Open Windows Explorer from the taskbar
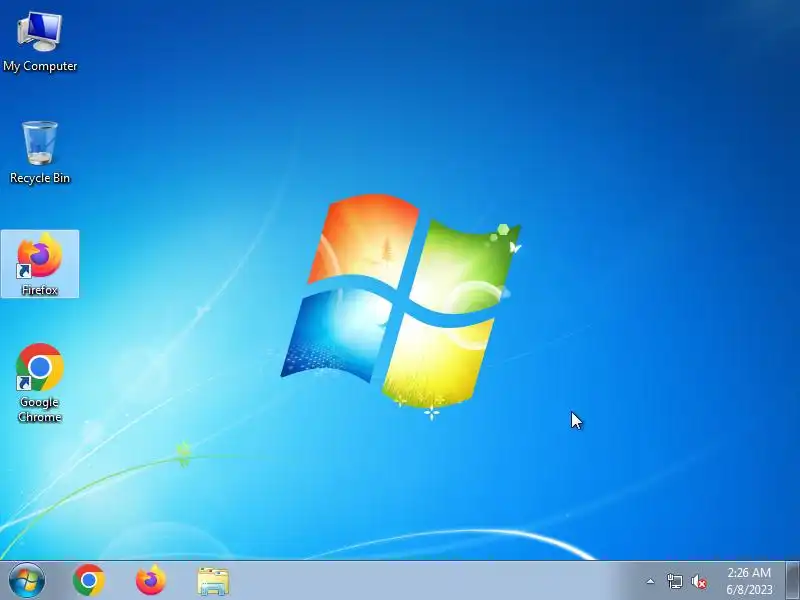Screen dimensions: 800x600 tap(213, 581)
